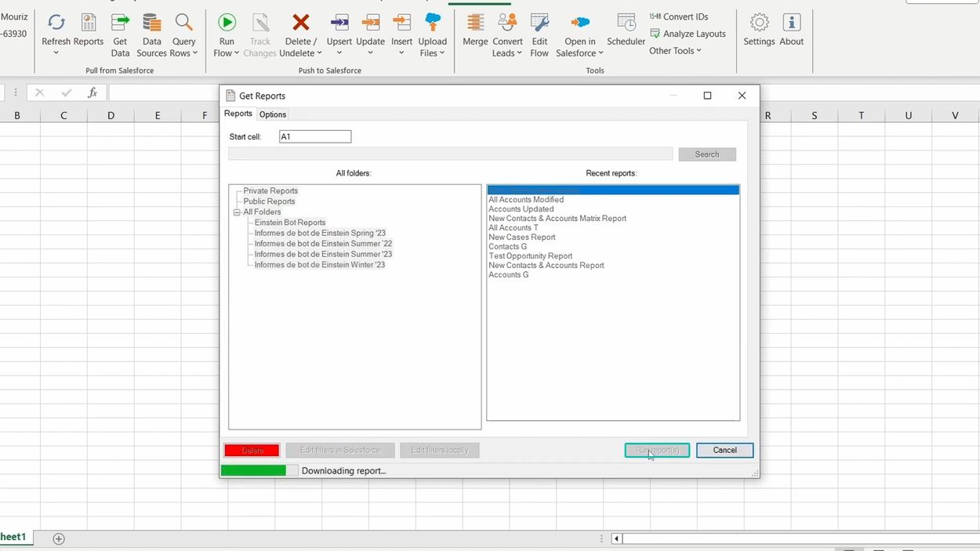The width and height of the screenshot is (980, 551).
Task: Click the Start cell input field
Action: (315, 136)
